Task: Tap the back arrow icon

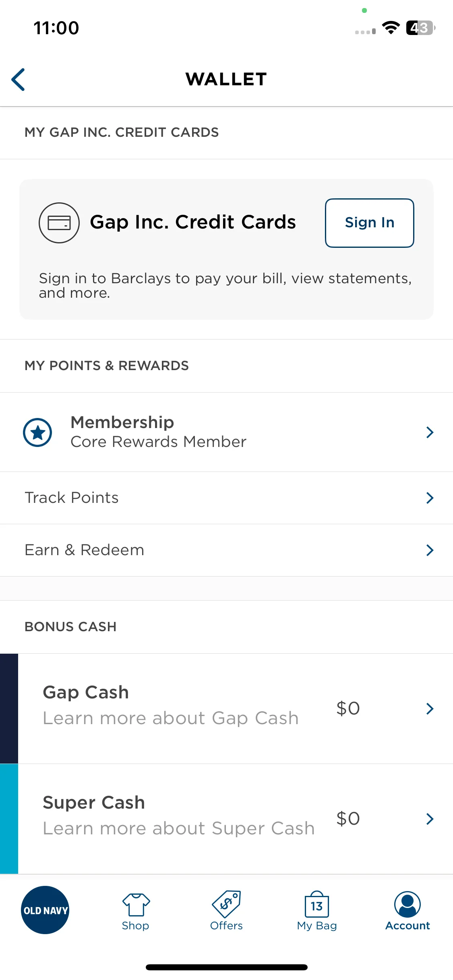Action: pyautogui.click(x=18, y=79)
